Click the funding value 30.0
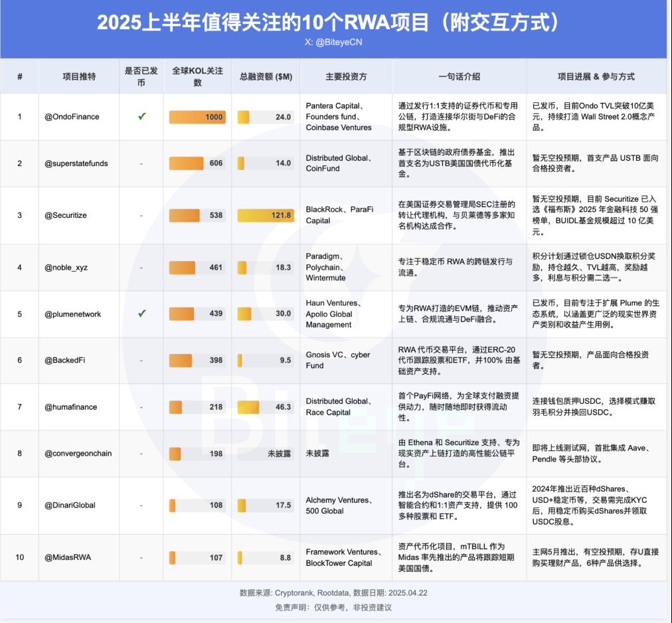The image size is (672, 623). coord(283,313)
